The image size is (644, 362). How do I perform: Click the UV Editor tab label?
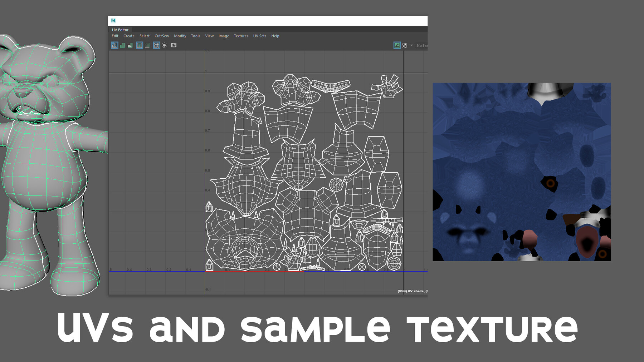(120, 30)
